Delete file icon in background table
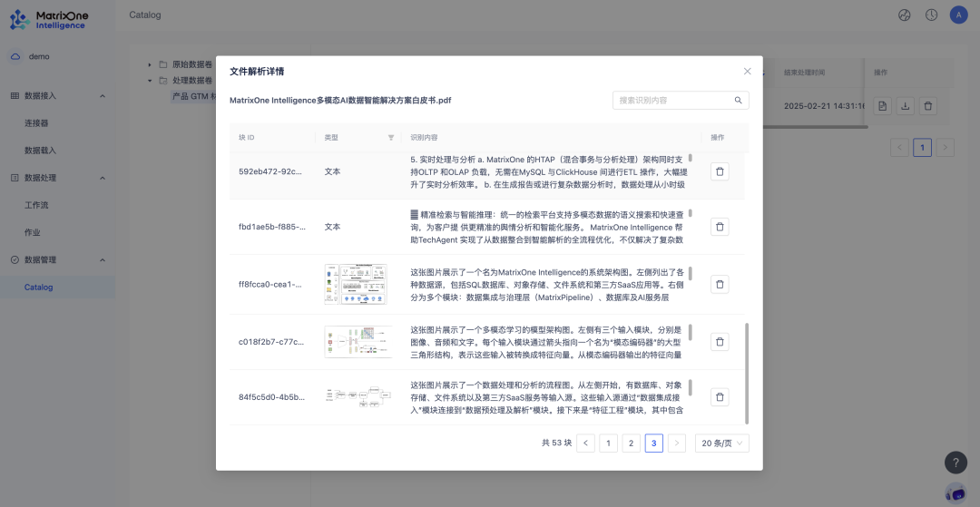This screenshot has height=507, width=980. [x=928, y=106]
